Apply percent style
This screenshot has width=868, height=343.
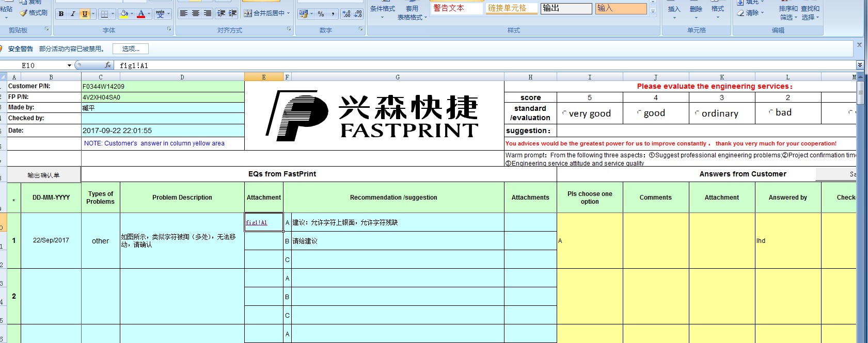click(321, 14)
